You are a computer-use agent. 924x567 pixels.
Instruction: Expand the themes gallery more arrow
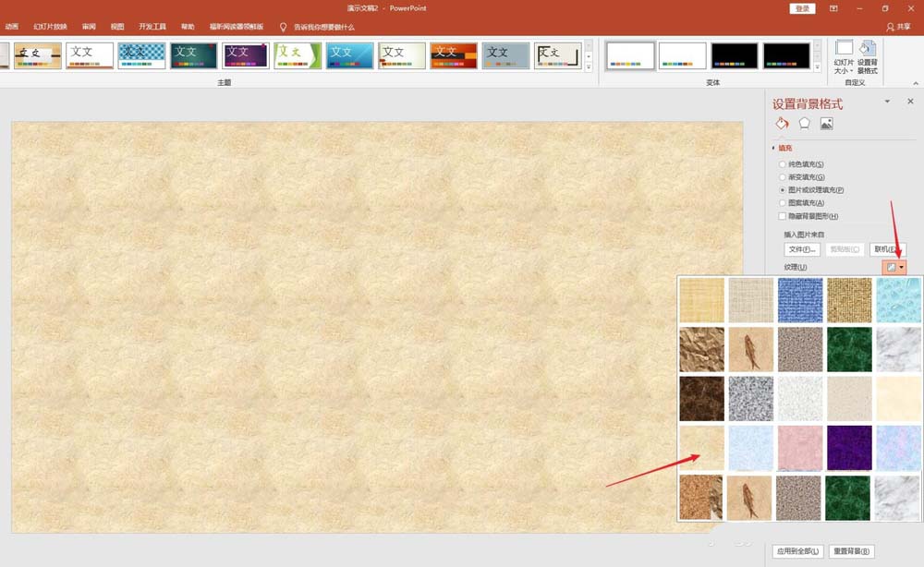tap(588, 66)
